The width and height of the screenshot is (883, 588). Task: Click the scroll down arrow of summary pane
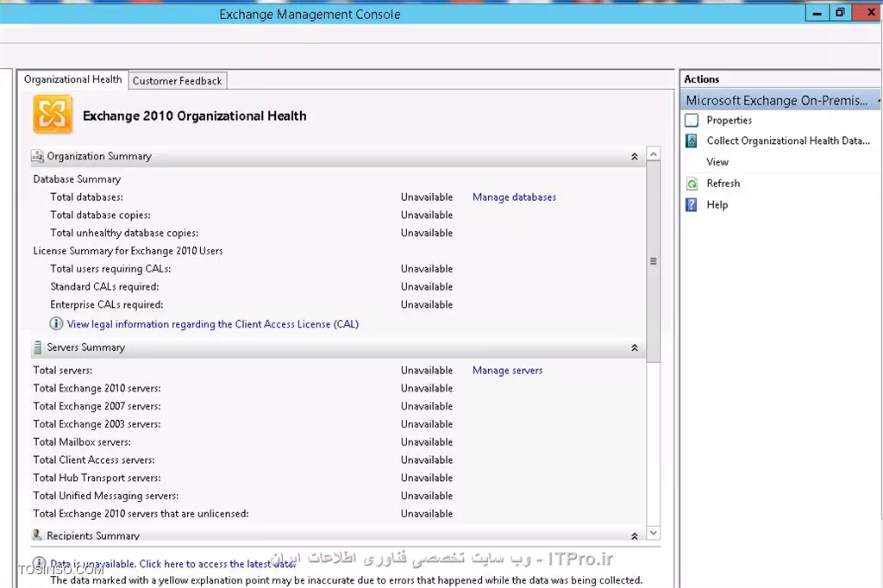click(654, 533)
